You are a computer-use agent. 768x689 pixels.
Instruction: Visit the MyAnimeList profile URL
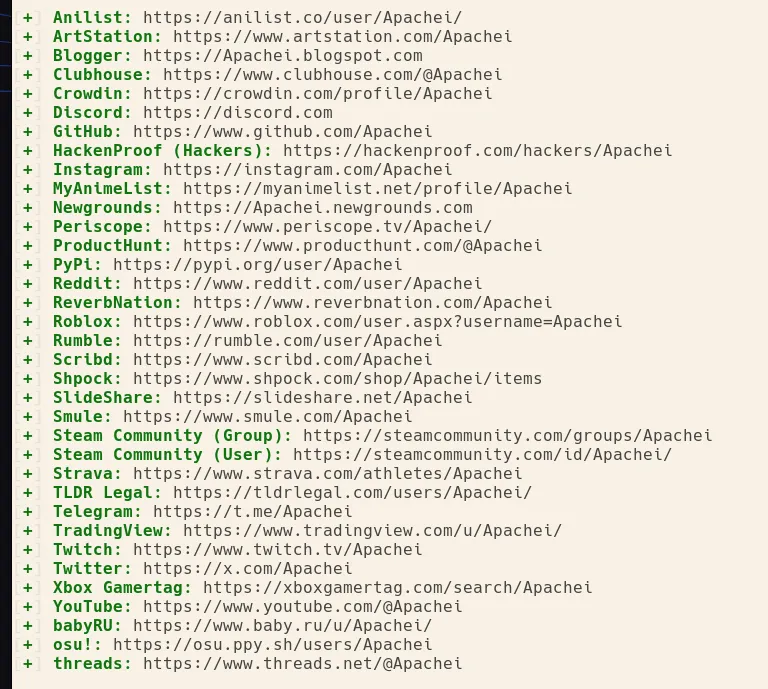point(377,189)
